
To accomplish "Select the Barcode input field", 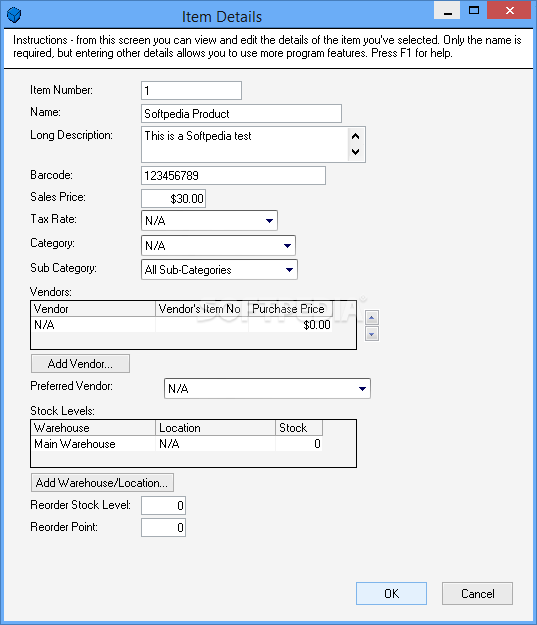I will click(x=233, y=175).
